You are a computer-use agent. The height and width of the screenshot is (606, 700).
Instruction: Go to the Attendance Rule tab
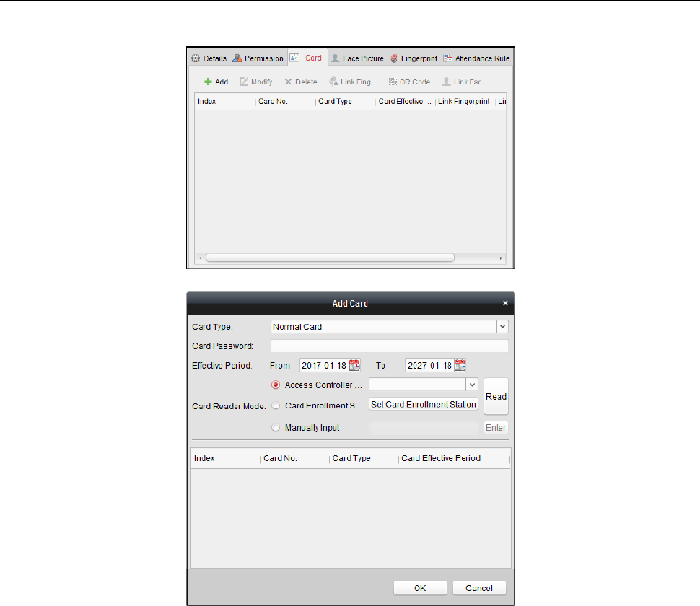(x=477, y=58)
